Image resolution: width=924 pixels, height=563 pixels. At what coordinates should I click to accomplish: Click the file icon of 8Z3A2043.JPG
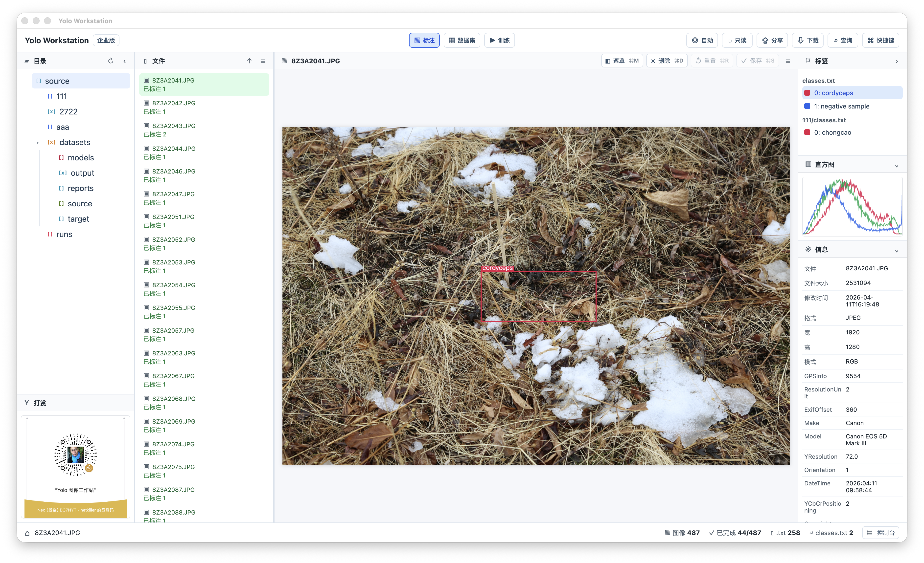[x=147, y=126]
